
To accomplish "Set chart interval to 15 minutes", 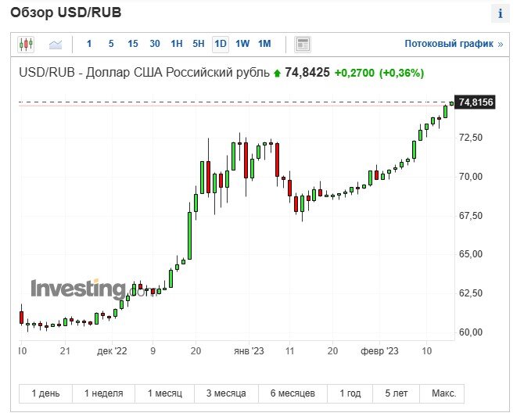I will pyautogui.click(x=133, y=44).
